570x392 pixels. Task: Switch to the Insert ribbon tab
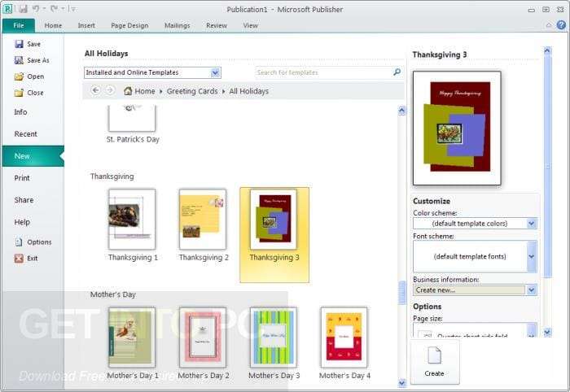point(86,25)
